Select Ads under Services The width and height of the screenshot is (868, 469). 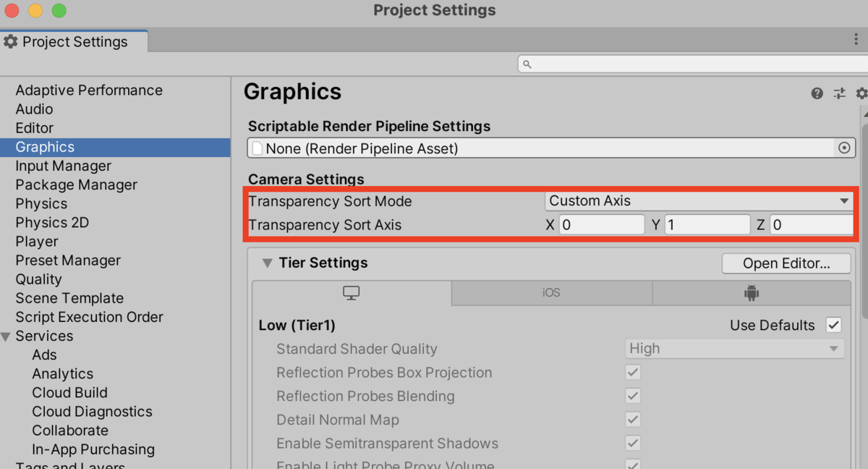[44, 355]
